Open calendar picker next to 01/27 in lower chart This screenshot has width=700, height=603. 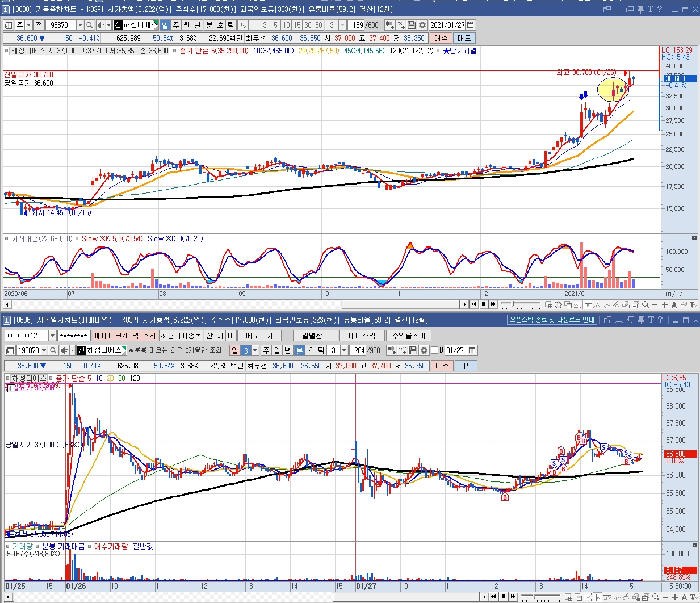pyautogui.click(x=472, y=350)
